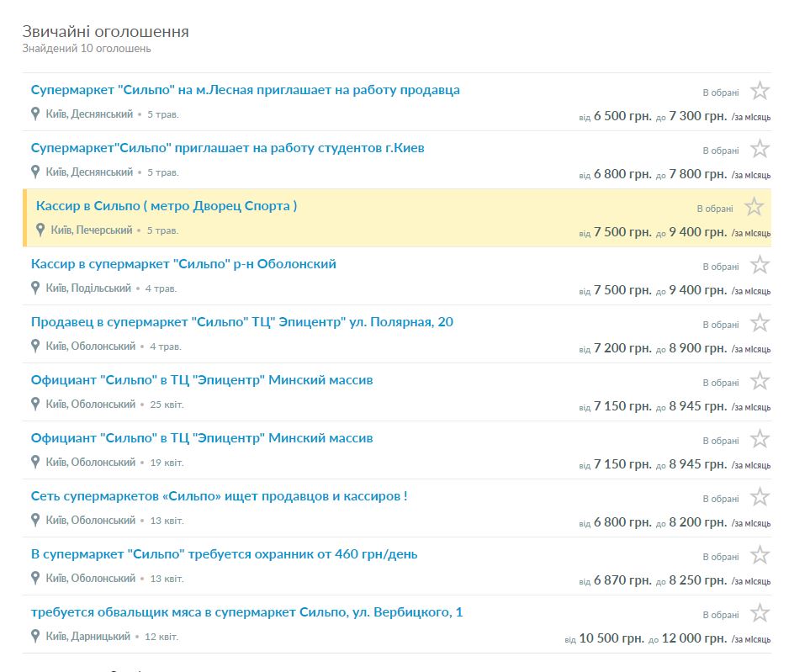Click 'В обрані' on the 25 квіт. listing
789x672 pixels.
(721, 383)
